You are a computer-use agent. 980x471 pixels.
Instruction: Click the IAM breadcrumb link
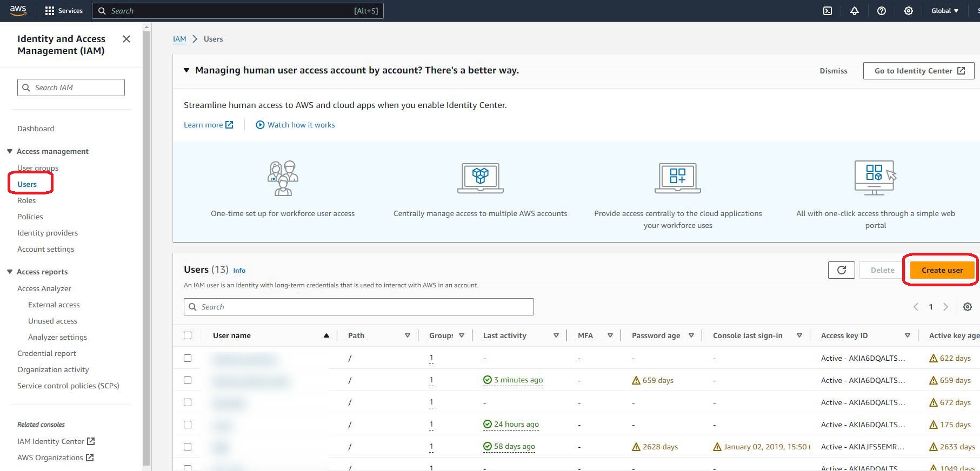pos(179,39)
